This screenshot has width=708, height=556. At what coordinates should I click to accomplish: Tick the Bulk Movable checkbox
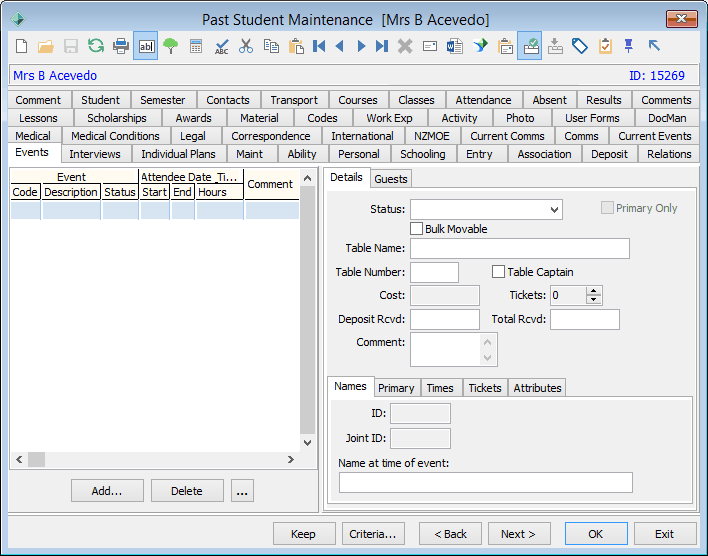[x=416, y=229]
